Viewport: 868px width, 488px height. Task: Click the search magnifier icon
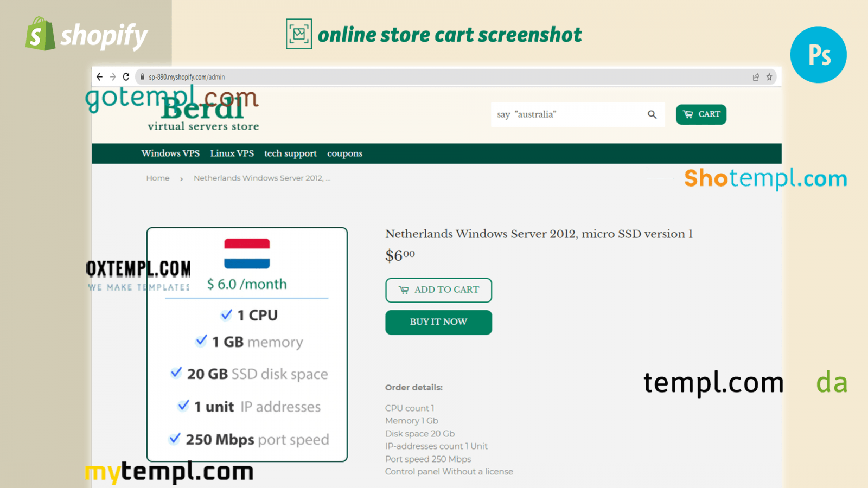652,114
